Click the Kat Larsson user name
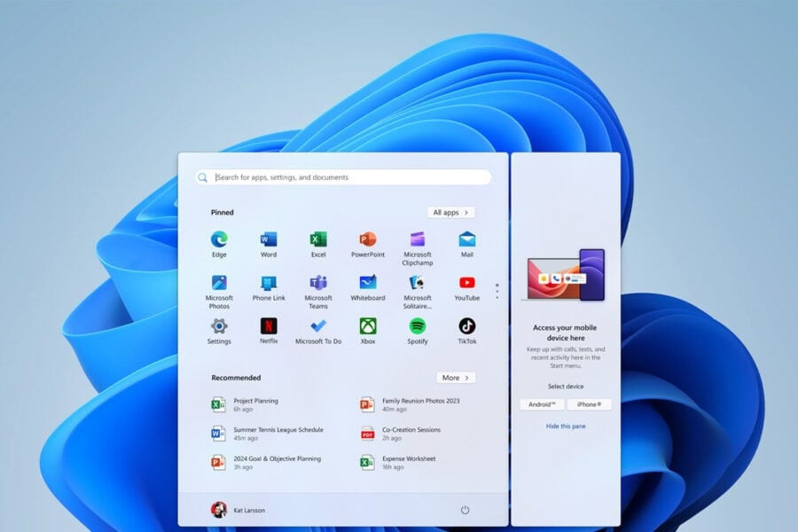The image size is (798, 532). pos(249,510)
